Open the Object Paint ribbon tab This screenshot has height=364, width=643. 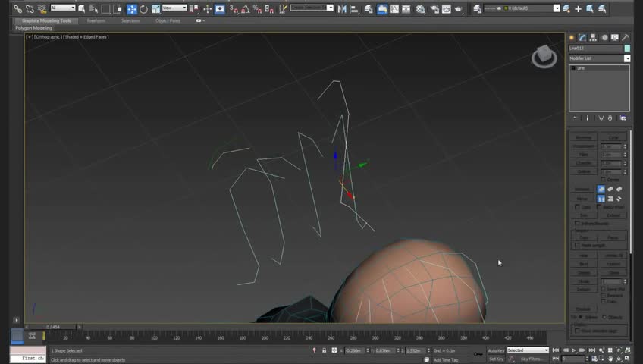tap(168, 21)
